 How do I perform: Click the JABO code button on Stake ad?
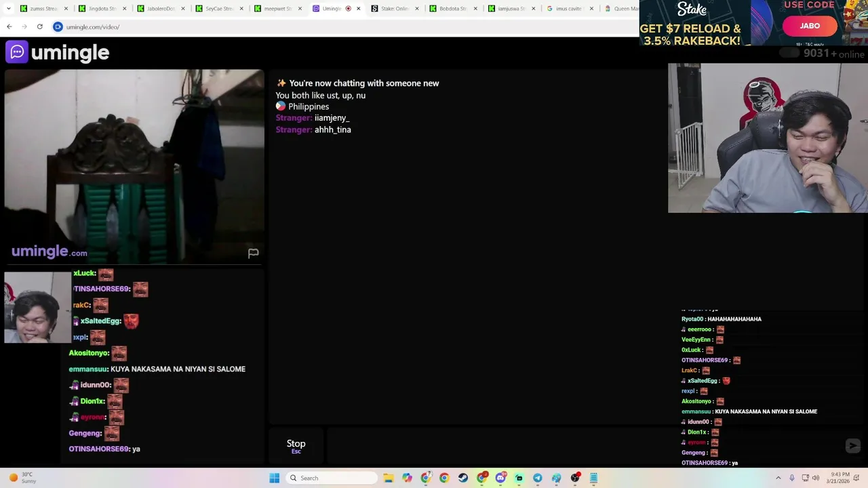[810, 26]
